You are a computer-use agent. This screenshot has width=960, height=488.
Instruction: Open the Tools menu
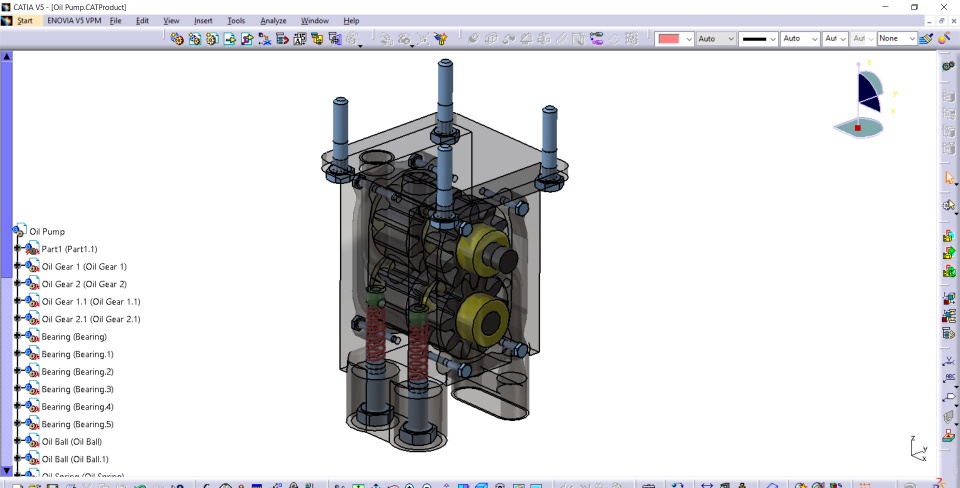(236, 21)
